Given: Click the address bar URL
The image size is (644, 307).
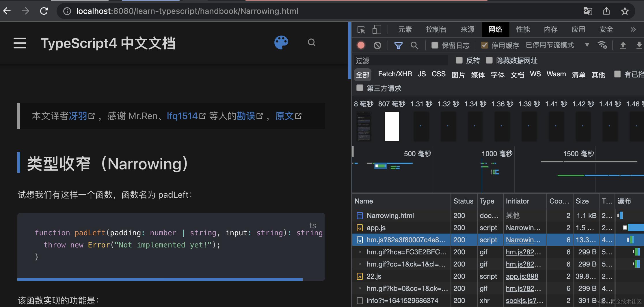Looking at the screenshot, I should [x=187, y=11].
